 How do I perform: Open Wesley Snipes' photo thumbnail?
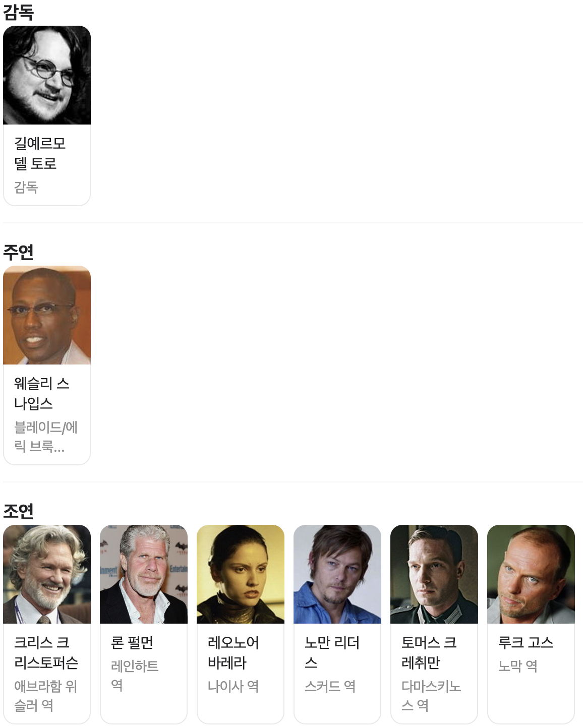click(47, 315)
